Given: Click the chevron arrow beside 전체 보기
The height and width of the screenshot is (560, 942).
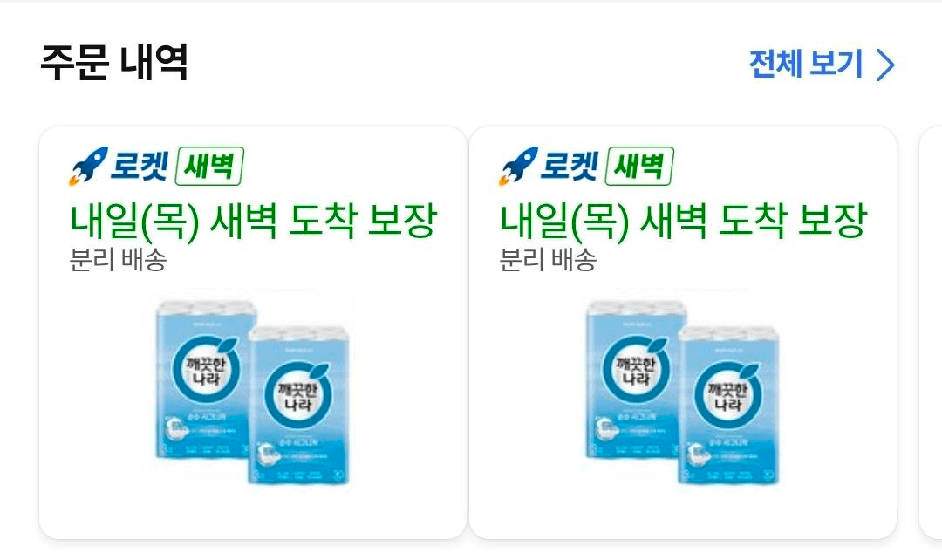Looking at the screenshot, I should (885, 65).
